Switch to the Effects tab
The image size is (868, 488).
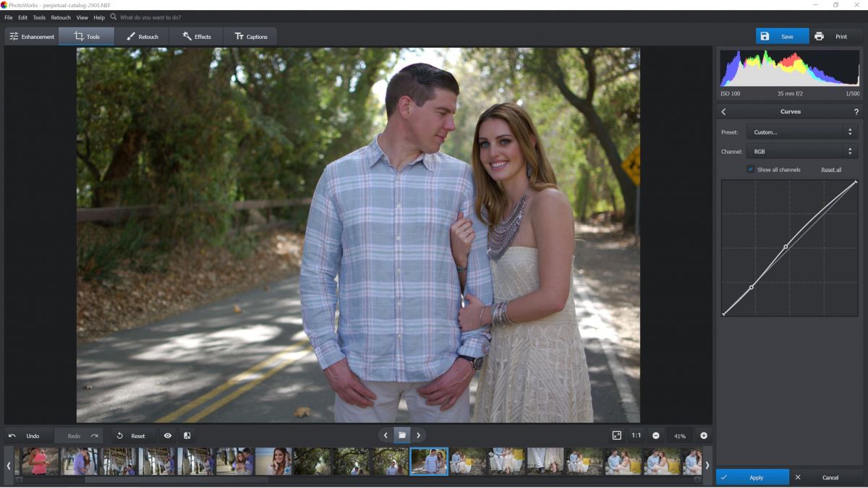pyautogui.click(x=197, y=35)
